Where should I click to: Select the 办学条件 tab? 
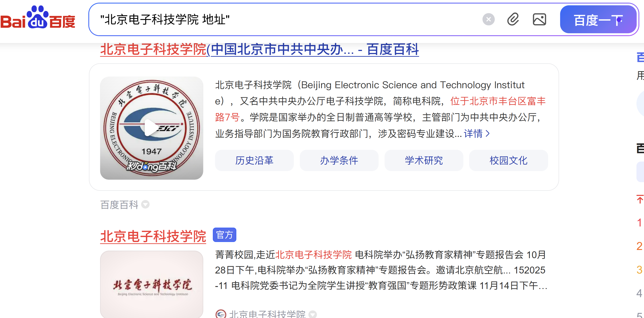coord(339,160)
